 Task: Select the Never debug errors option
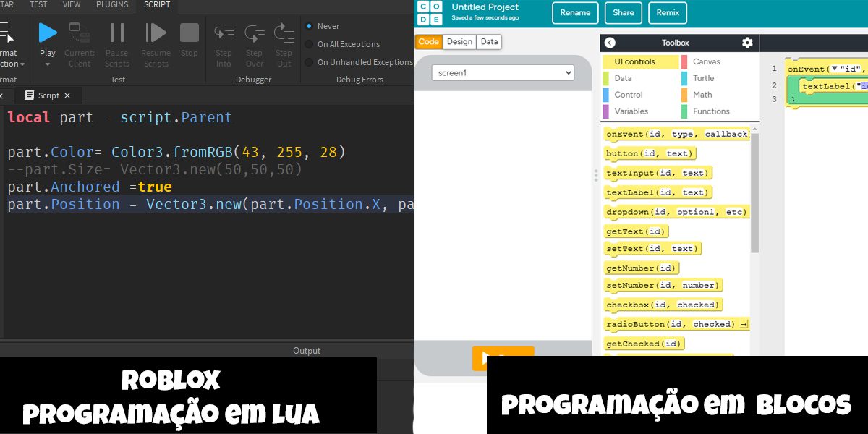click(323, 26)
